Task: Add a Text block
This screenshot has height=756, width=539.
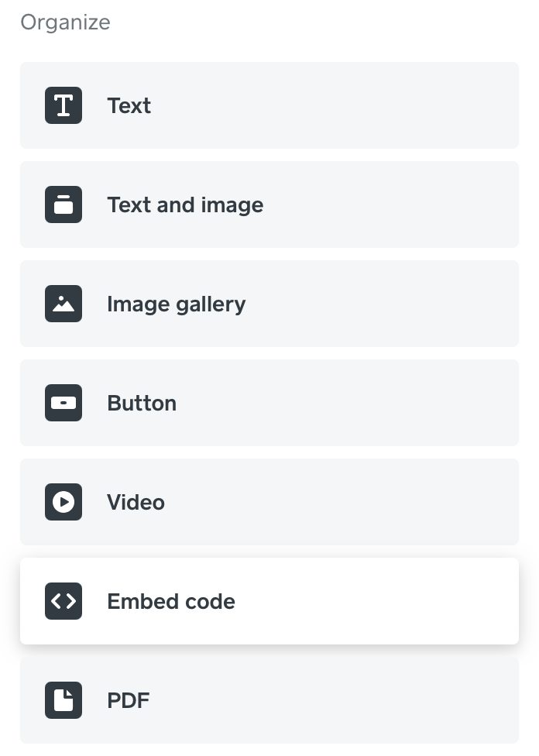Action: tap(269, 105)
